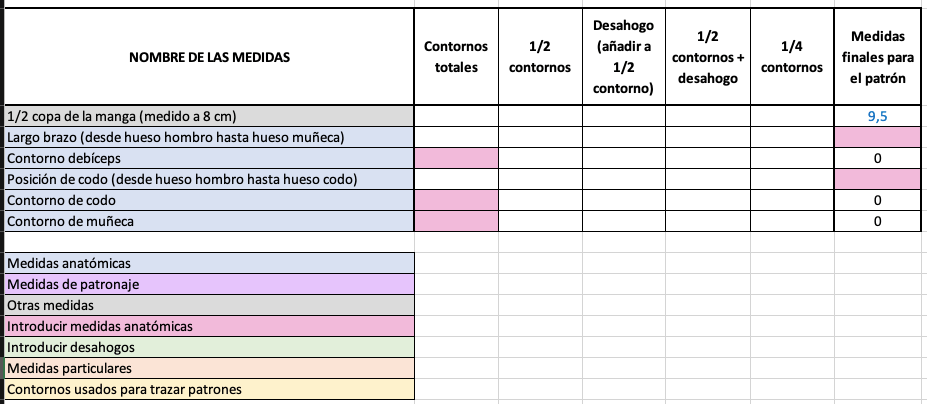927x404 pixels.
Task: Select the cell showing value 9,5
Action: [x=877, y=117]
